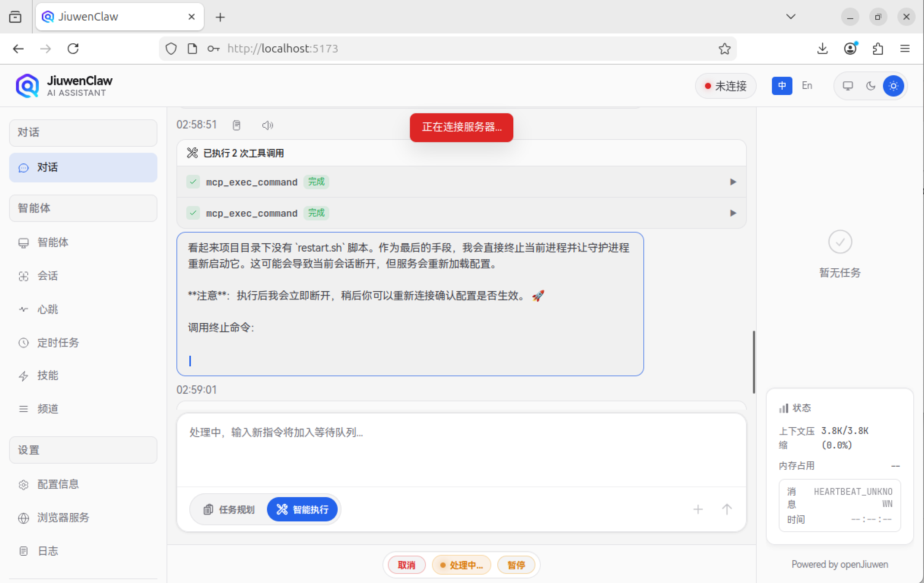924x583 pixels.
Task: Expand the first mcp_exec_command result
Action: click(x=733, y=182)
